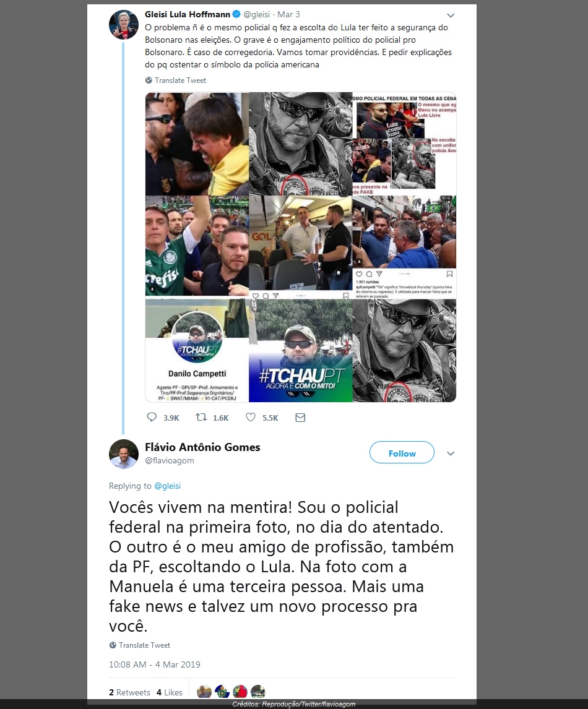Like the tweet with the heart icon
Viewport: 588px width, 709px height.
coord(251,417)
